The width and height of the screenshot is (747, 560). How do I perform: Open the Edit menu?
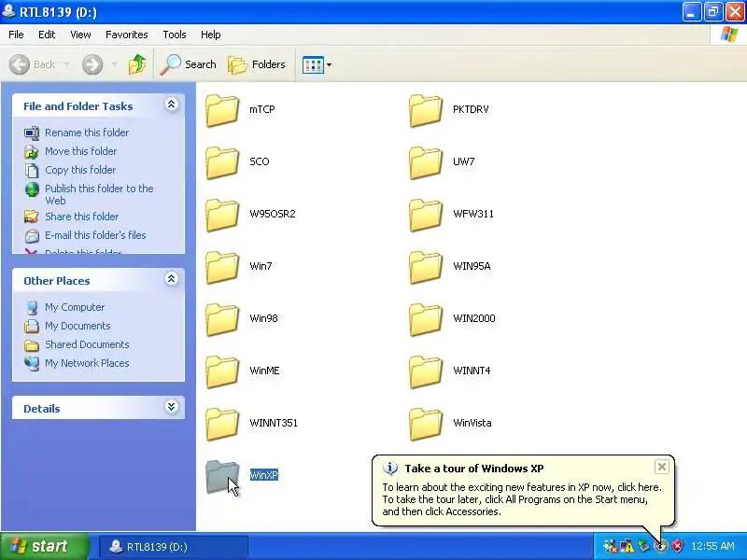click(x=47, y=35)
